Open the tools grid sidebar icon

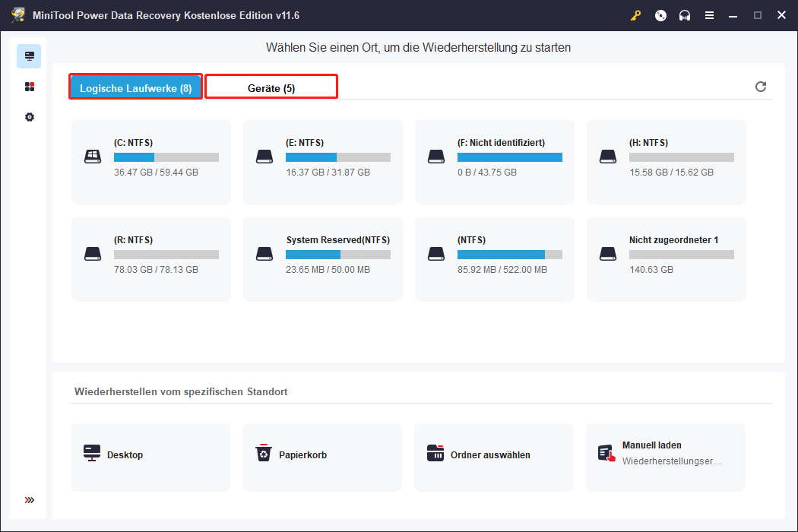click(30, 87)
